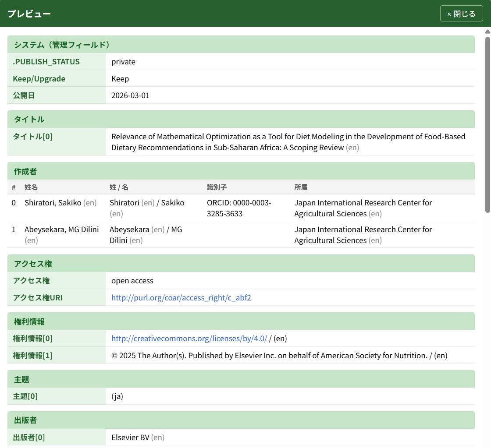491x448 pixels.
Task: Click the title text starting 'Relevance of Mathematical Optimization'
Action: point(288,142)
